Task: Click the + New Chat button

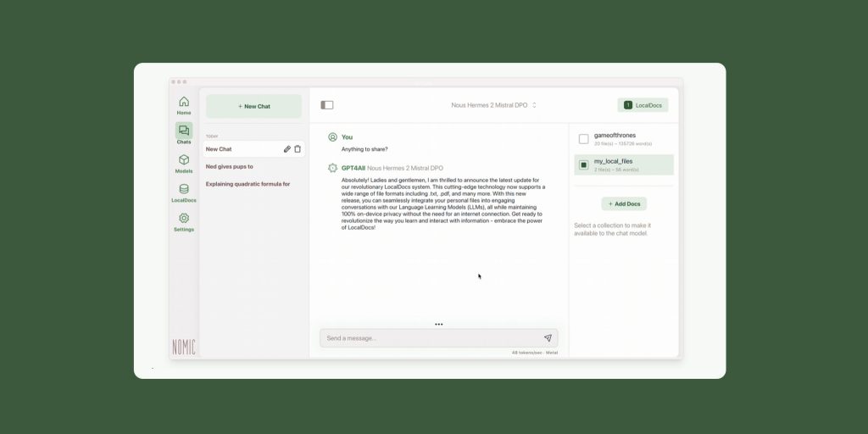Action: pyautogui.click(x=254, y=106)
